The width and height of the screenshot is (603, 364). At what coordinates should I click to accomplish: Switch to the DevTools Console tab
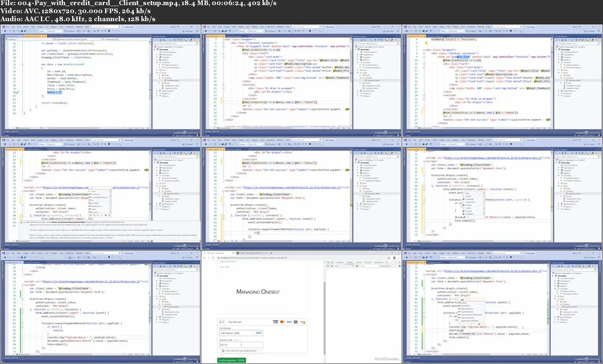click(x=350, y=262)
